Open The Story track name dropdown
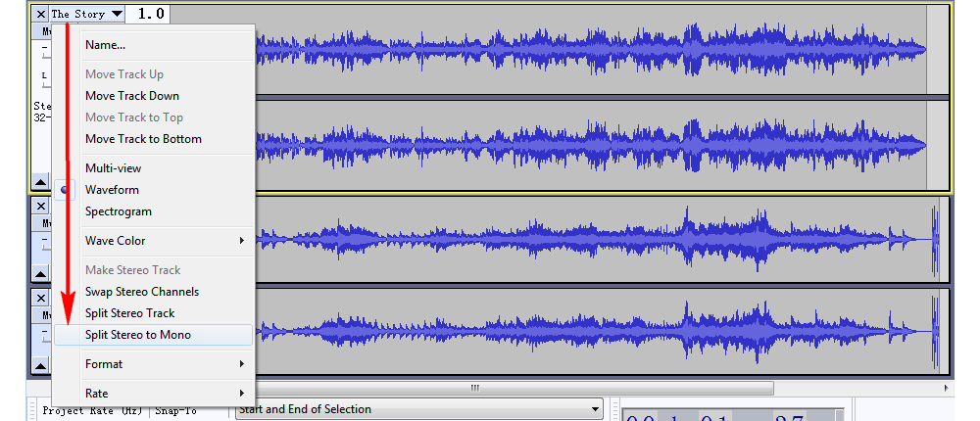Screen dimensions: 980x421 tap(87, 14)
